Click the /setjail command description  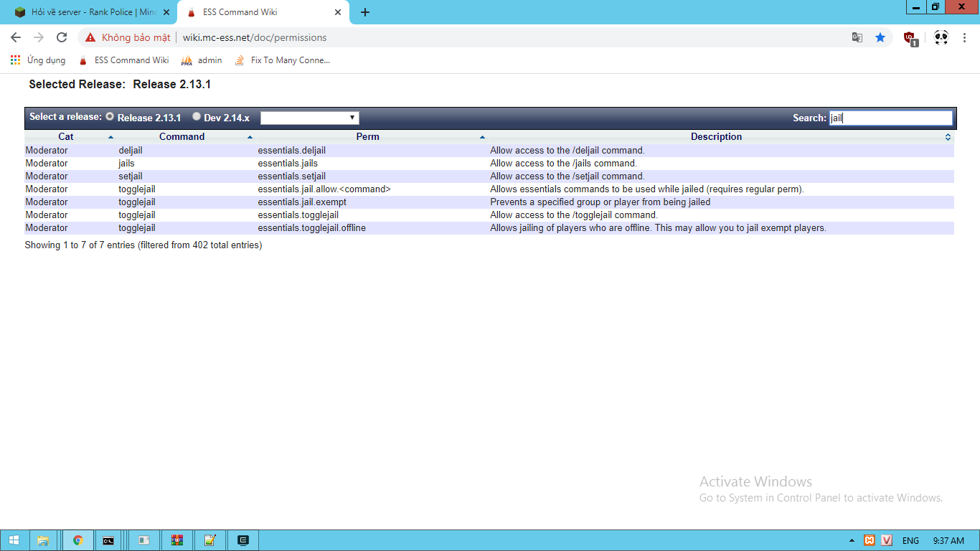[x=567, y=176]
